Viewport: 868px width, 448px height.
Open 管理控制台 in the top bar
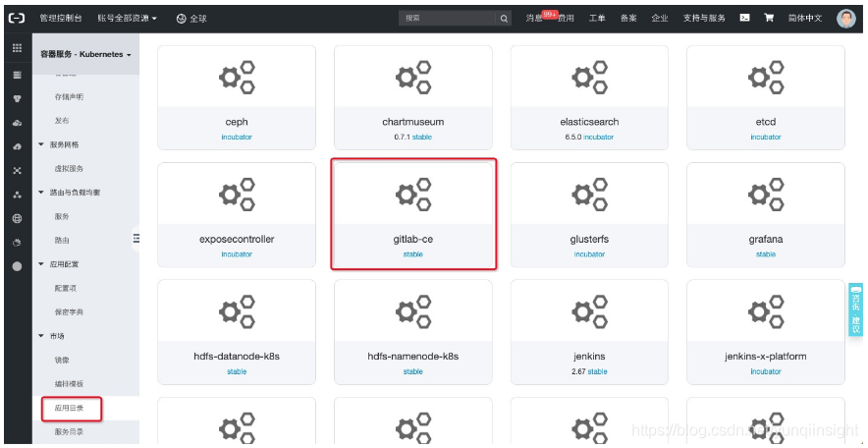pyautogui.click(x=61, y=19)
